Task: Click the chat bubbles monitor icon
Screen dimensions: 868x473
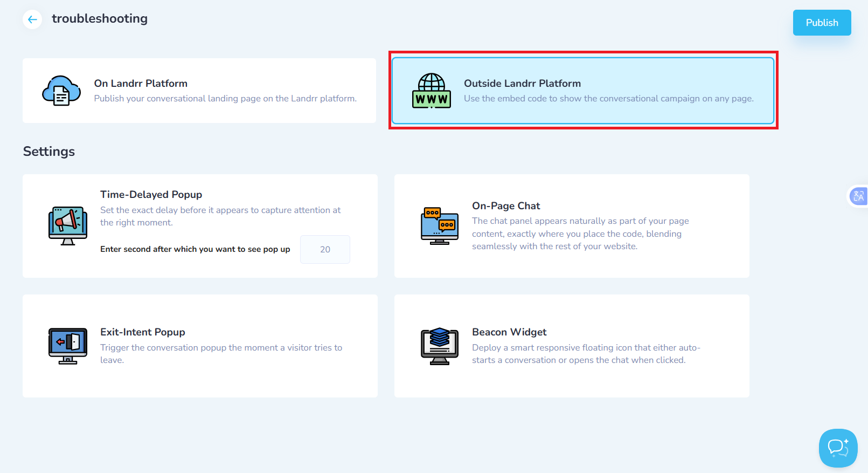Action: pyautogui.click(x=440, y=226)
